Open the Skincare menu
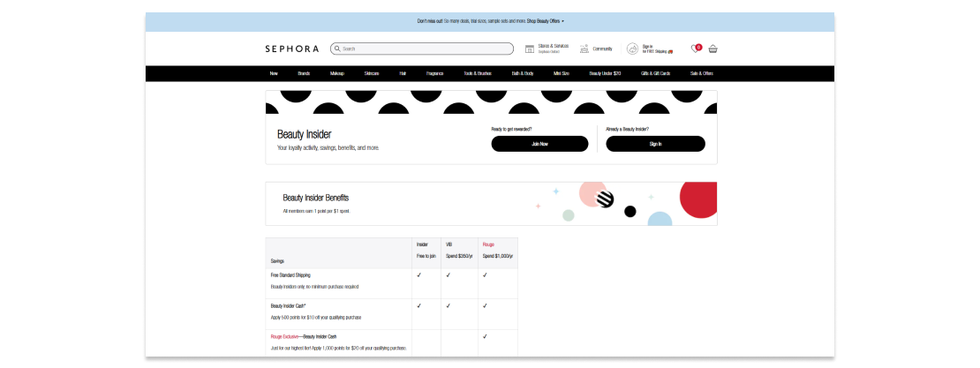Screen dimensions: 980x368 [372, 74]
